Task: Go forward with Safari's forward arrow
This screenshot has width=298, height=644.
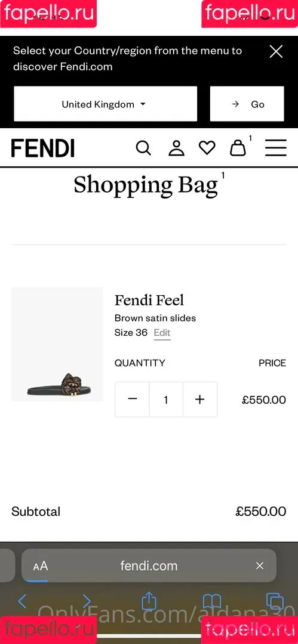Action: [86, 602]
